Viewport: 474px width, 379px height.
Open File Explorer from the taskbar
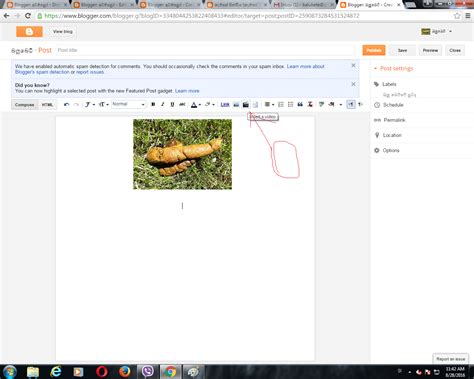click(x=33, y=372)
